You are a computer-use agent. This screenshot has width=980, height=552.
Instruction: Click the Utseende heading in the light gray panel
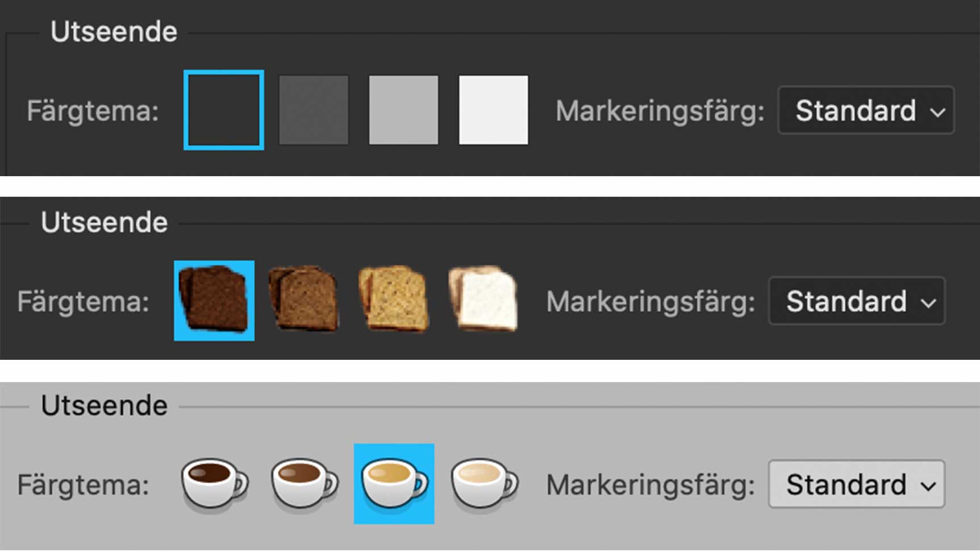click(104, 406)
